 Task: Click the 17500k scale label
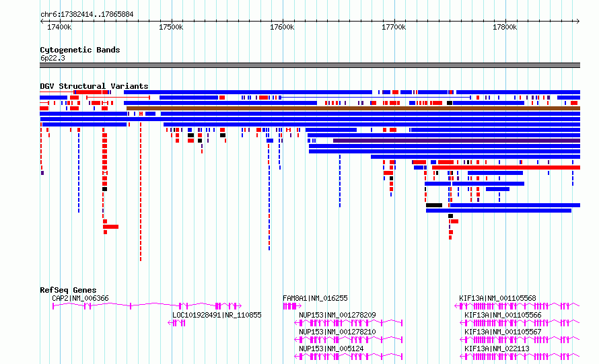pos(171,27)
